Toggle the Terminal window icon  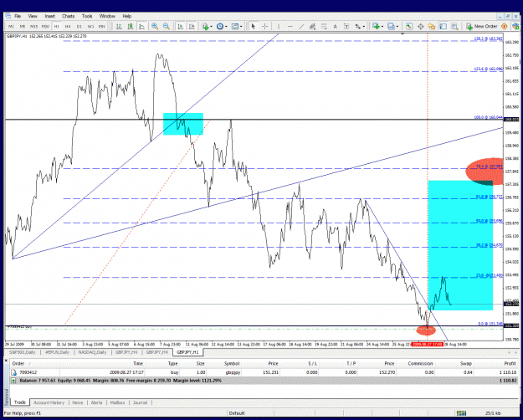point(444,26)
